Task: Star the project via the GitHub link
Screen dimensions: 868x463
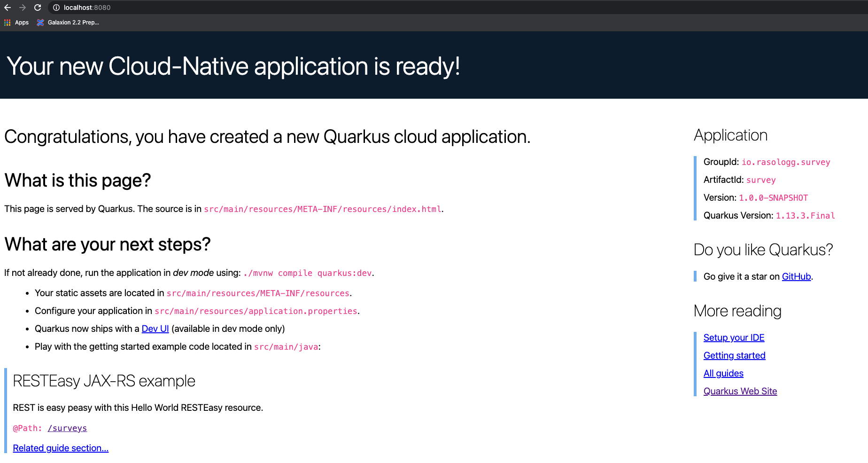Action: pos(796,276)
